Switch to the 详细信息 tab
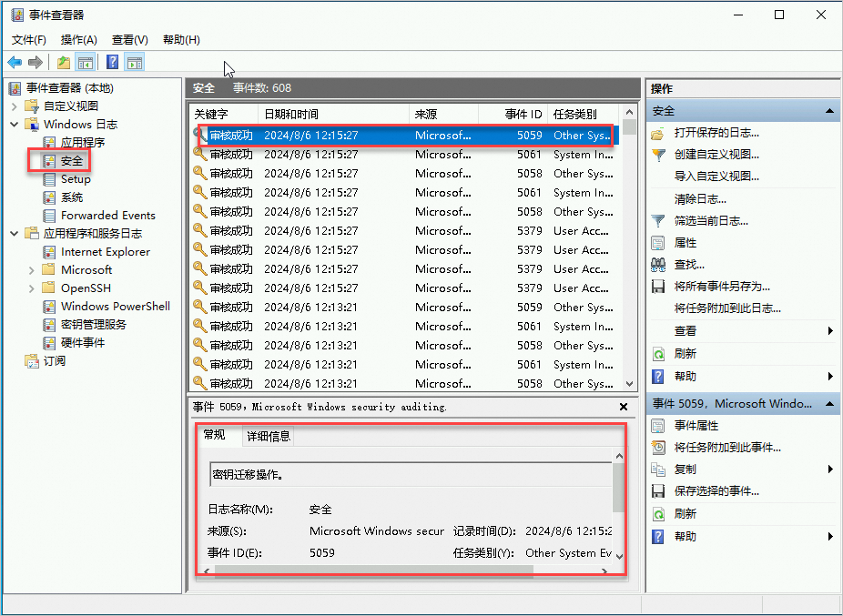843x616 pixels. pos(269,436)
